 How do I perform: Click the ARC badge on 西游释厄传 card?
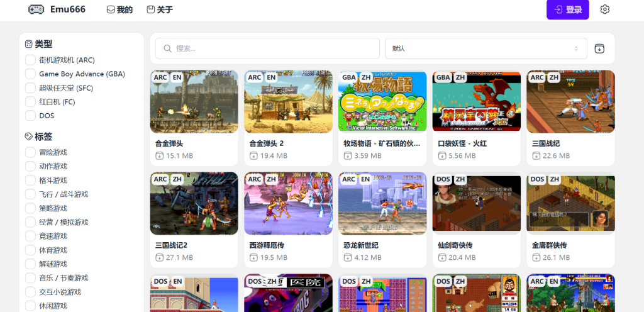pyautogui.click(x=255, y=179)
